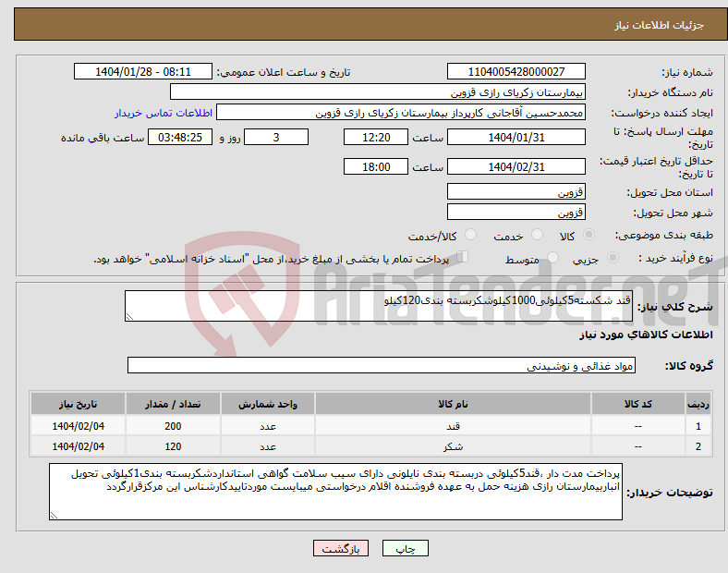The height and width of the screenshot is (573, 728).
Task: Click the گروه کالا field مواد غذائی و نوشیدنی
Action: [x=382, y=365]
